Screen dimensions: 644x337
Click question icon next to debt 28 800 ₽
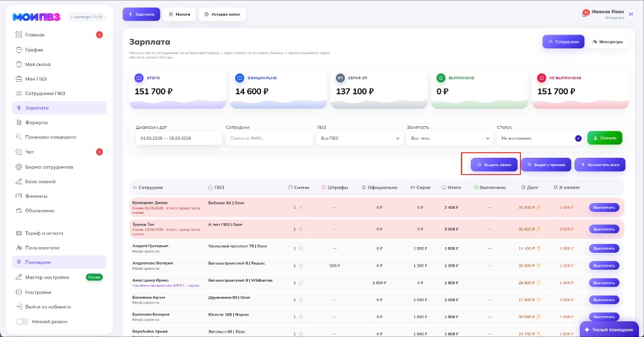click(538, 283)
